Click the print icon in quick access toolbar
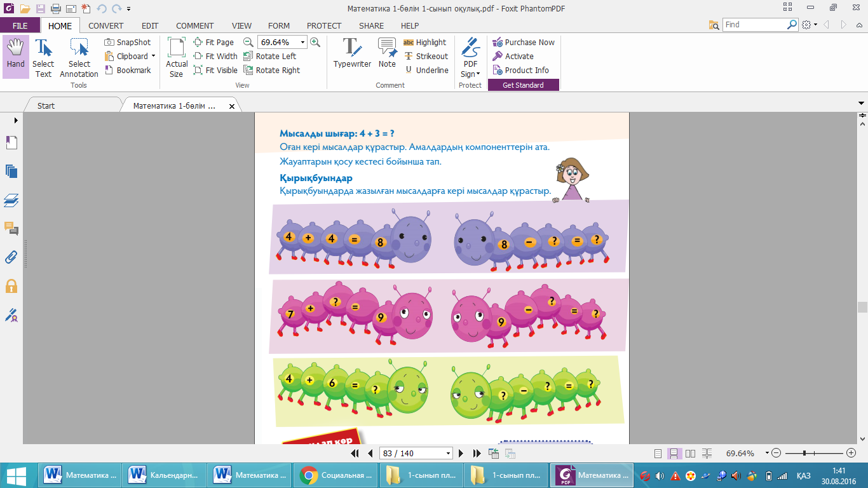The image size is (868, 488). click(55, 9)
